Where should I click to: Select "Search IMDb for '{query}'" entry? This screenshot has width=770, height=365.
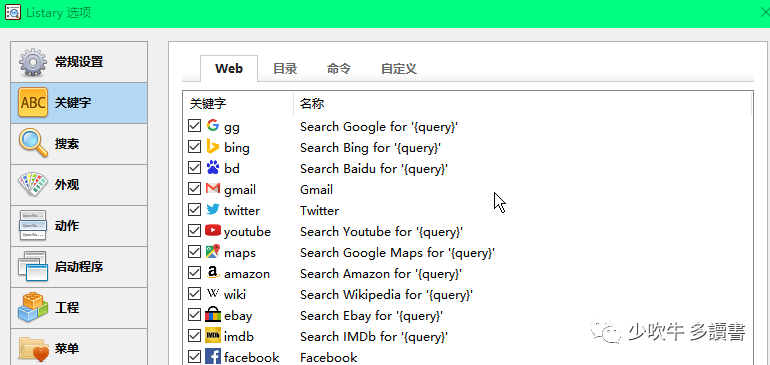pos(374,337)
